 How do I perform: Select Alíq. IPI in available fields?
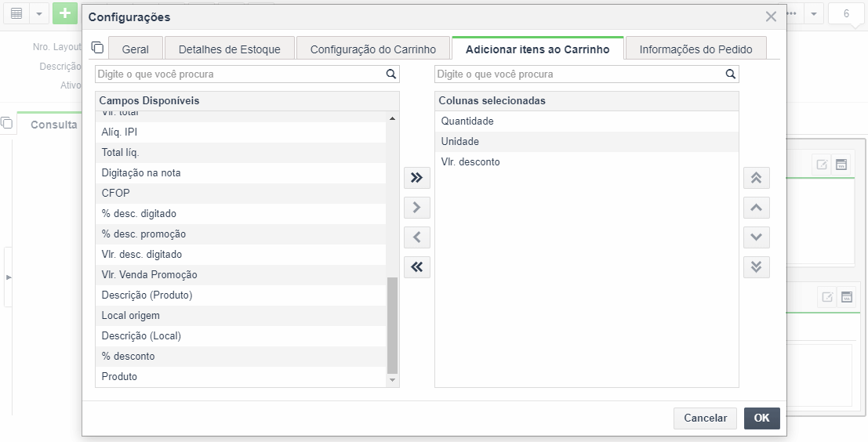coord(241,132)
